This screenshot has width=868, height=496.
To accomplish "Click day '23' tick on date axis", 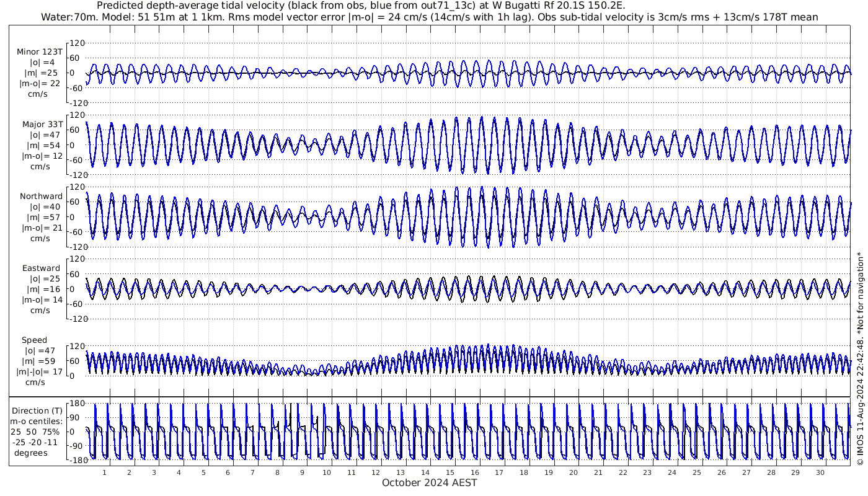I will click(x=647, y=472).
